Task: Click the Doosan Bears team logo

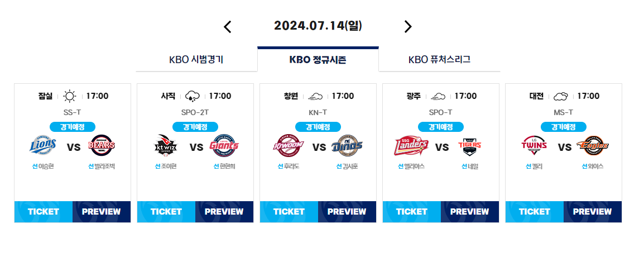Action: point(102,145)
